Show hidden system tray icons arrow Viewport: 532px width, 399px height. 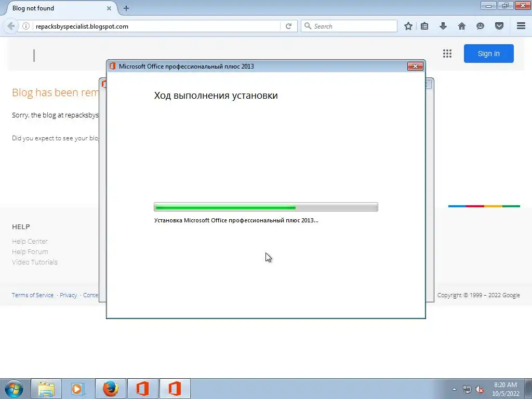tap(454, 389)
